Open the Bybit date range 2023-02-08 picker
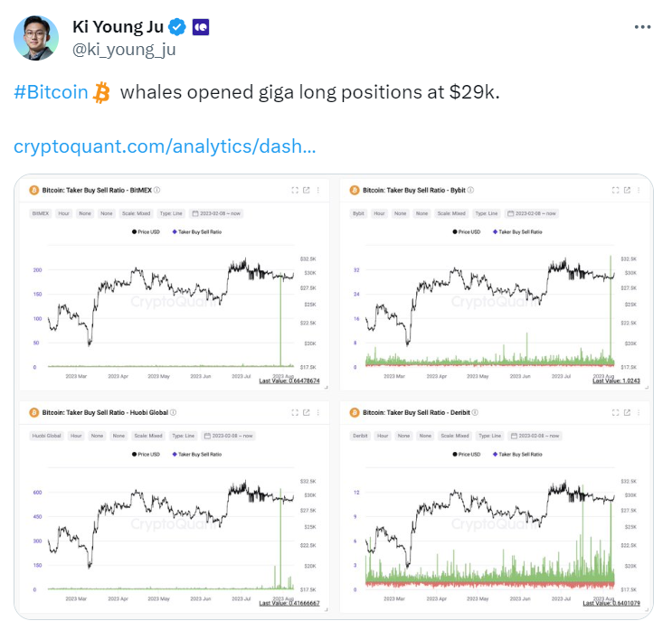Image resolution: width=672 pixels, height=621 pixels. 532,213
